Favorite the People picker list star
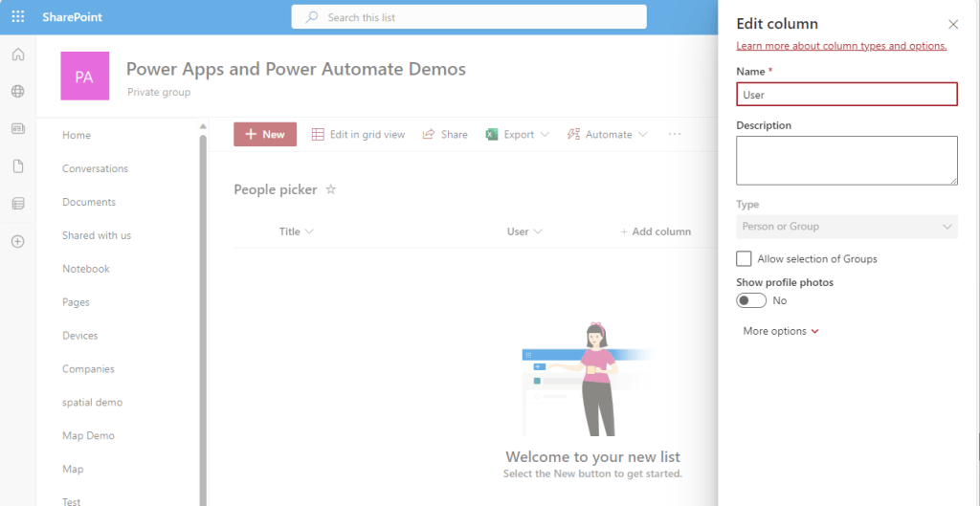Viewport: 980px width, 506px height. click(x=331, y=189)
